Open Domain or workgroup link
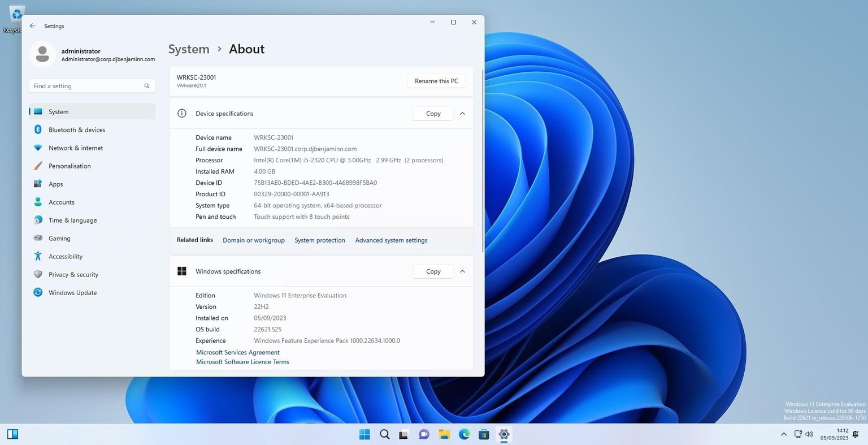This screenshot has height=445, width=868. tap(254, 240)
